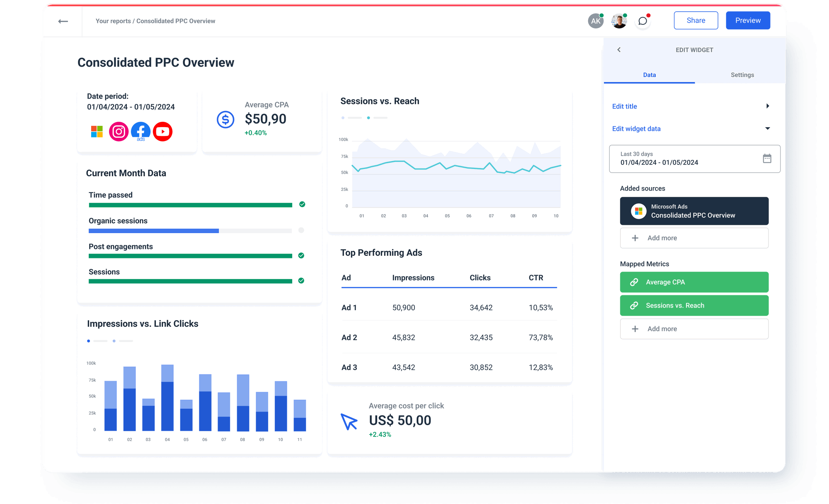829x504 pixels.
Task: Select the Data tab in the widget editor
Action: click(x=650, y=75)
